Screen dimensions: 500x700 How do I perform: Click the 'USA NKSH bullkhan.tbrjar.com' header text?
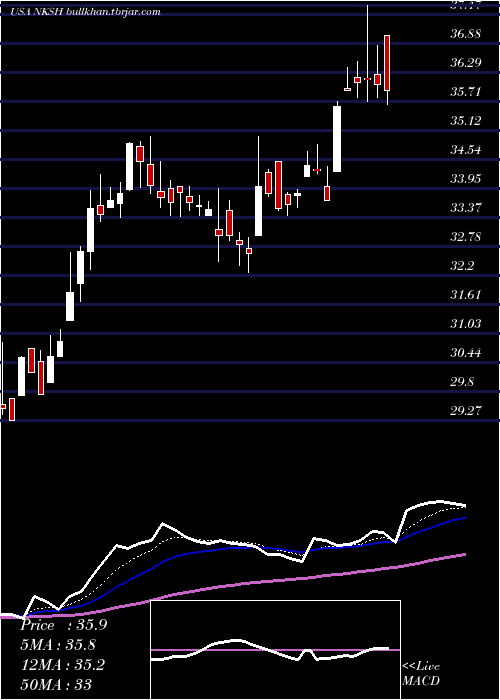pyautogui.click(x=86, y=12)
